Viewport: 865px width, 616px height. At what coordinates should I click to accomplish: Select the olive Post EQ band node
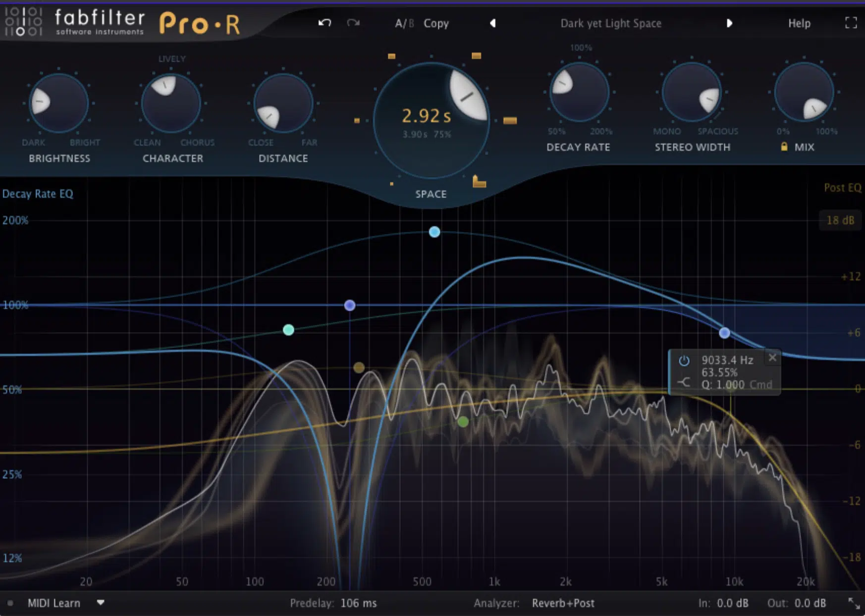click(x=359, y=367)
